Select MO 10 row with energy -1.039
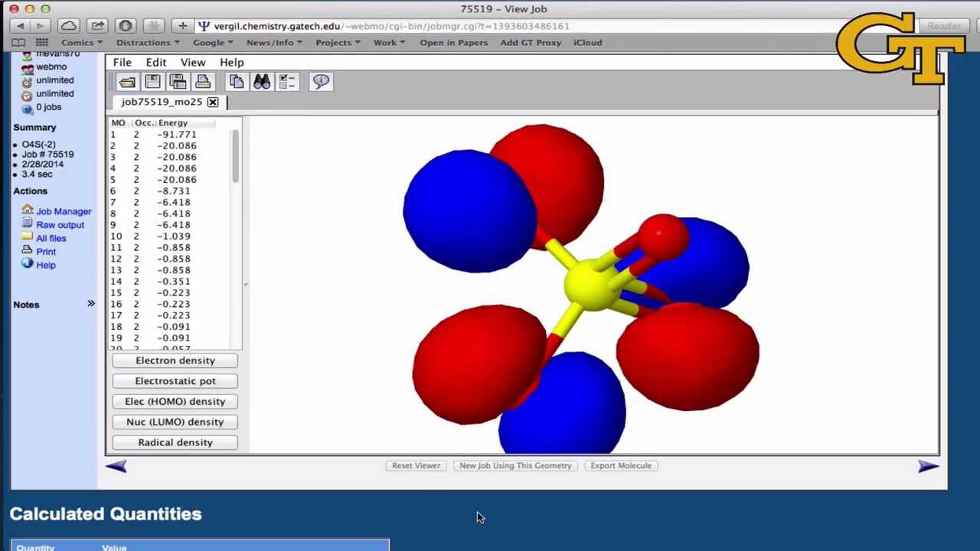The height and width of the screenshot is (551, 980). [170, 236]
